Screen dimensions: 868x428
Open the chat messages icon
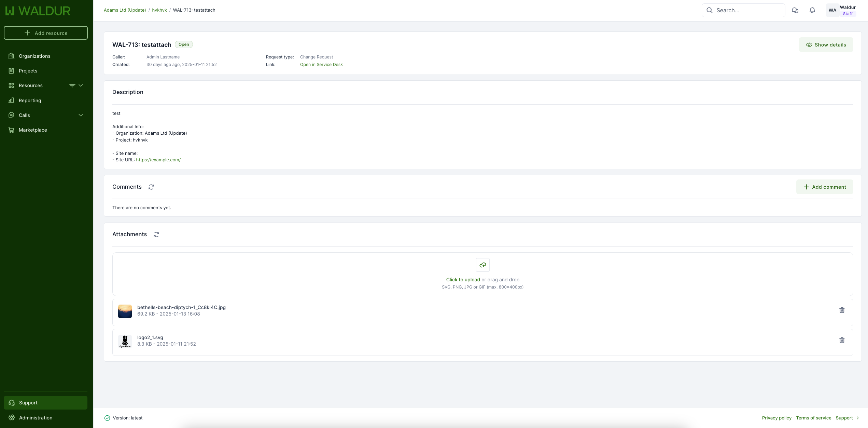[795, 10]
